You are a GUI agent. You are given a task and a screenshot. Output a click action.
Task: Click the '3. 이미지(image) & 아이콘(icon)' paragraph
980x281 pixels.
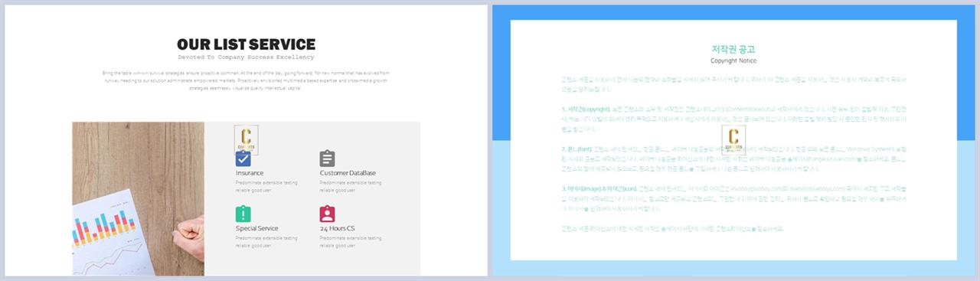[733, 200]
